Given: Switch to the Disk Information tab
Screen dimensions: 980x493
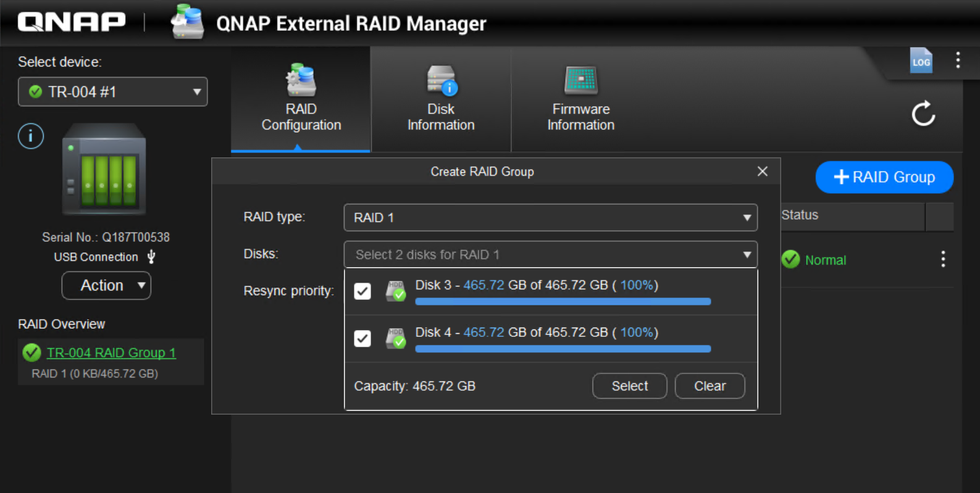Looking at the screenshot, I should click(441, 100).
